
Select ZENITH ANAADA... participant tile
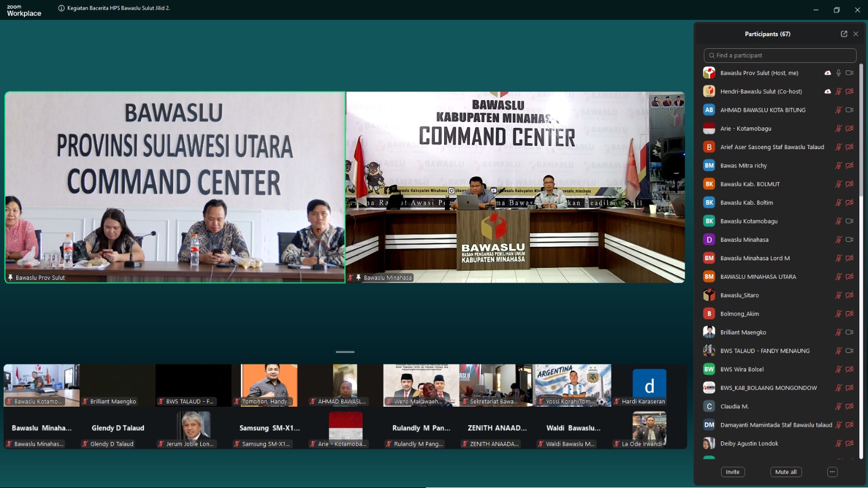(497, 428)
